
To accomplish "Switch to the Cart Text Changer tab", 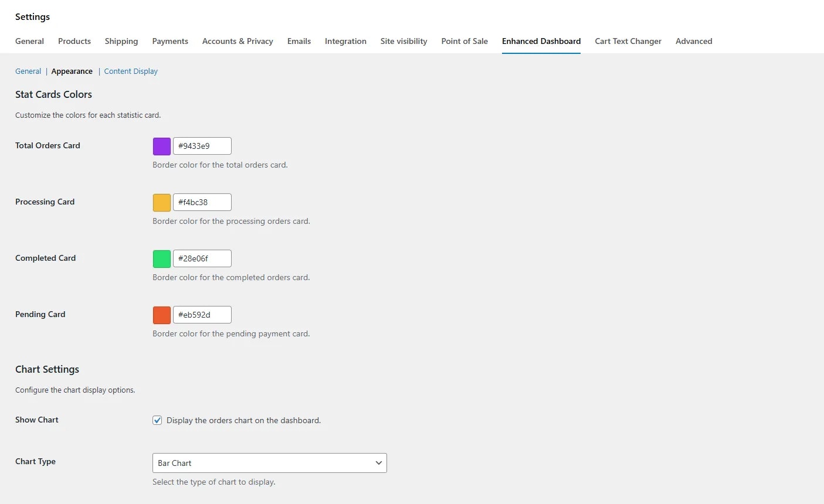I will [628, 41].
